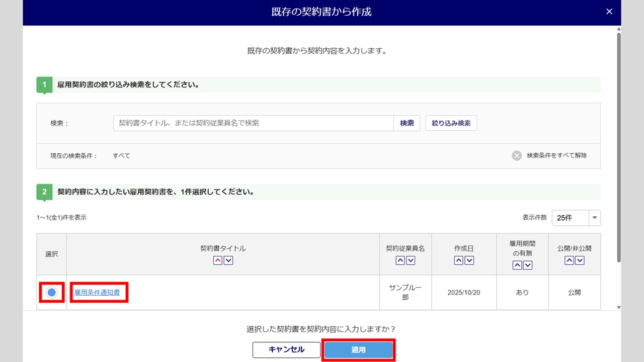Click the 絞り込み検索 button
Screen dimensions: 644x362
tap(451, 123)
